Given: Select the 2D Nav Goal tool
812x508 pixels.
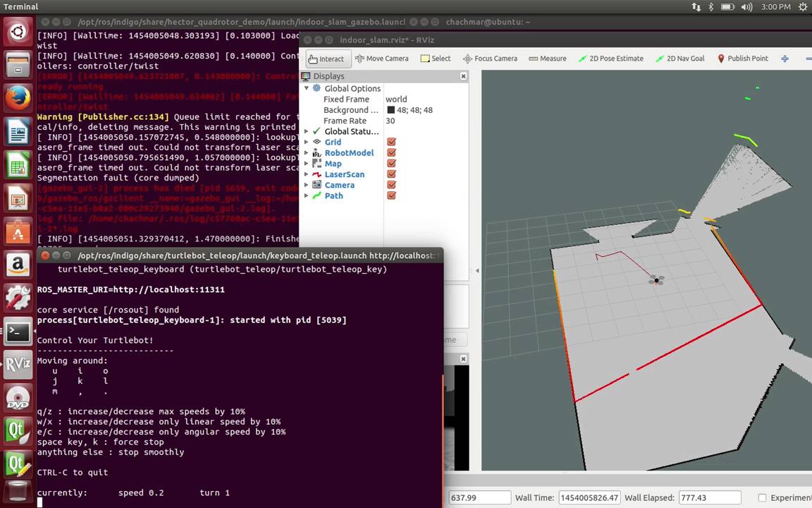Looking at the screenshot, I should pyautogui.click(x=680, y=59).
